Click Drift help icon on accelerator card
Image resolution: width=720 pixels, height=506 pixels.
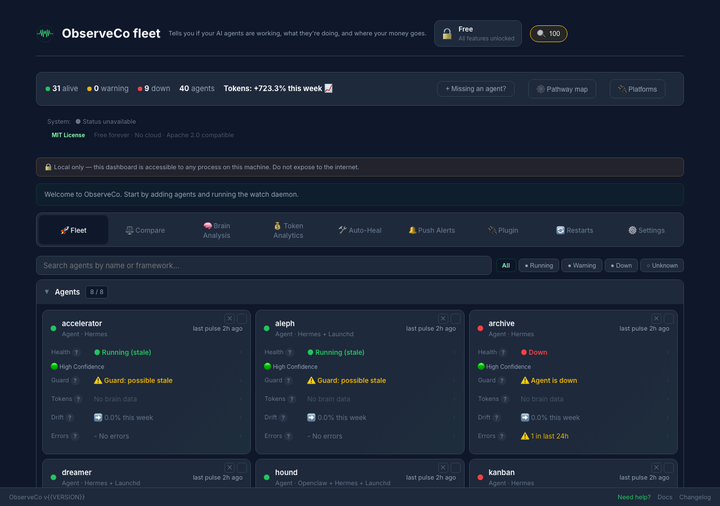70,417
